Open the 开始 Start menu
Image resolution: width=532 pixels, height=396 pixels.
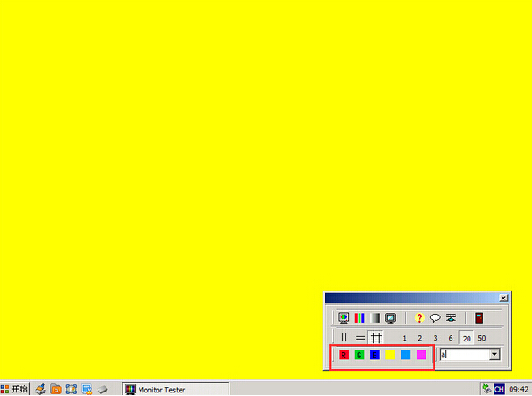(14, 389)
